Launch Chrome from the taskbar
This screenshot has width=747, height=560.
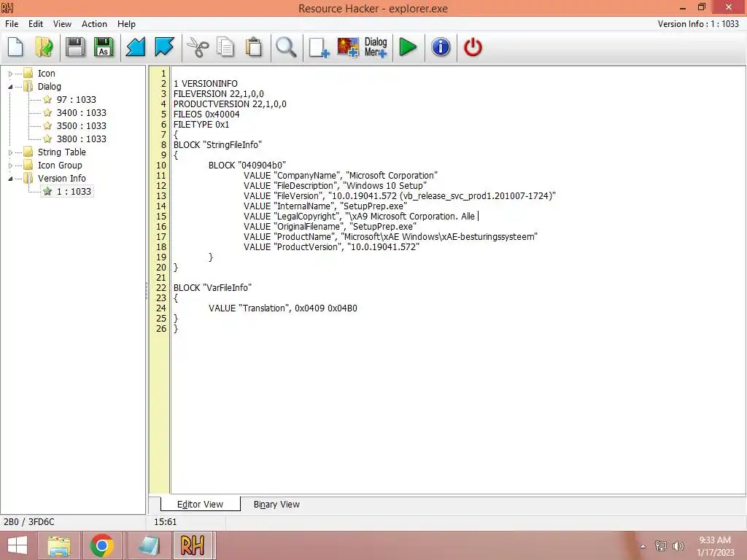tap(102, 545)
